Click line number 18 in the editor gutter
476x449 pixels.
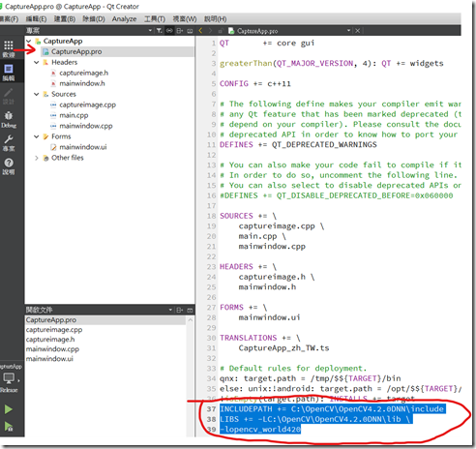pyautogui.click(x=211, y=216)
